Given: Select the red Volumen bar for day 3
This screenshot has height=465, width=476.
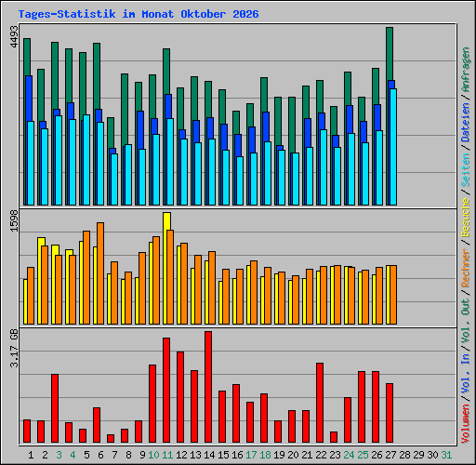Looking at the screenshot, I should 55,408.
